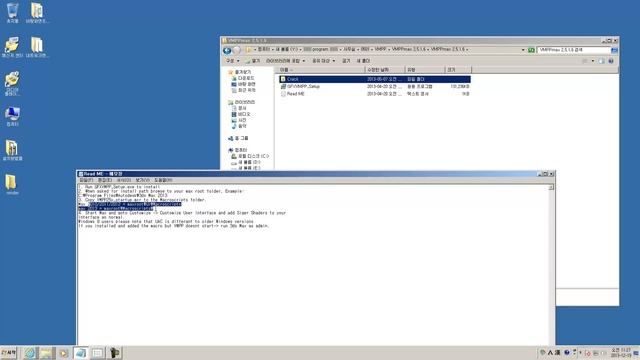Open the Windows Explorer taskbar icon
Screen dimensions: 640x360
click(46, 353)
